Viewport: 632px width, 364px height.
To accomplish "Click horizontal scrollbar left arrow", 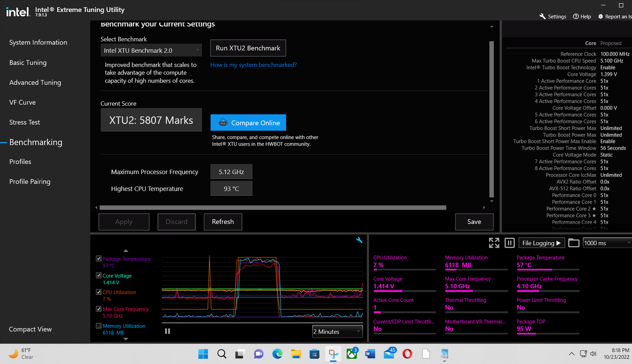I will [97, 208].
